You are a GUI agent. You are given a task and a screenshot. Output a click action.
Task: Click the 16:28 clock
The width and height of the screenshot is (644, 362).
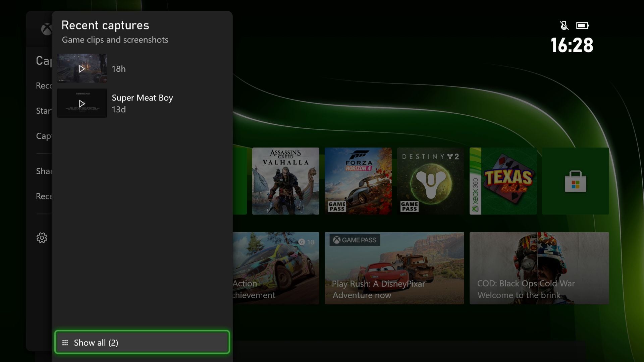(x=572, y=45)
